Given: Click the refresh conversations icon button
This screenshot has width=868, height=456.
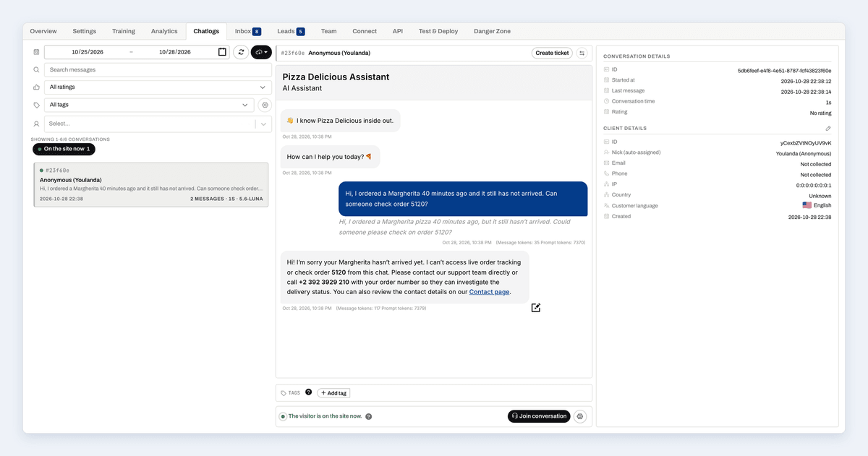Looking at the screenshot, I should (x=241, y=52).
